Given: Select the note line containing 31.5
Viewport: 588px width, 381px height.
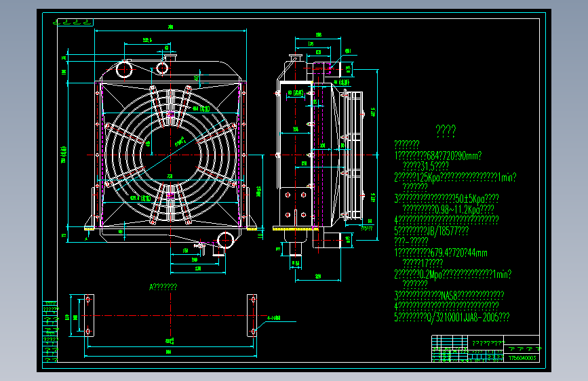Looking at the screenshot, I should [425, 165].
